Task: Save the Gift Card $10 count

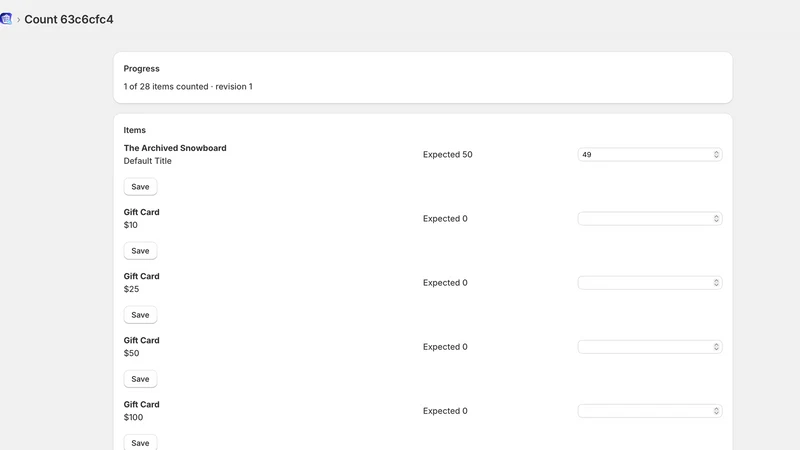Action: [x=140, y=251]
